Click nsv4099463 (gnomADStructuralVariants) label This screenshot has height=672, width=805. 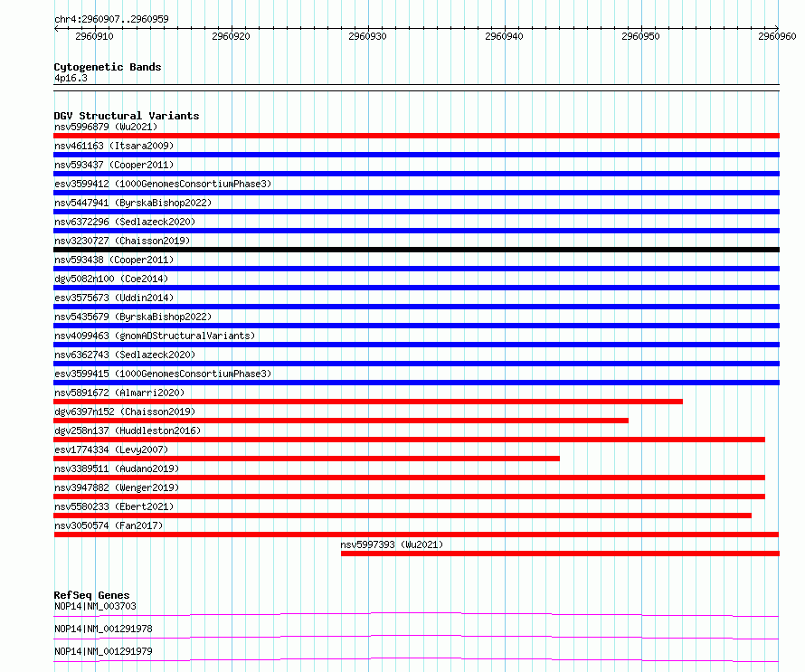(155, 336)
